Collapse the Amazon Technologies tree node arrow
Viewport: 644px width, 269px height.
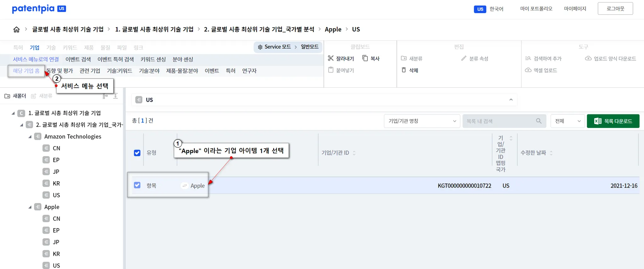point(30,137)
